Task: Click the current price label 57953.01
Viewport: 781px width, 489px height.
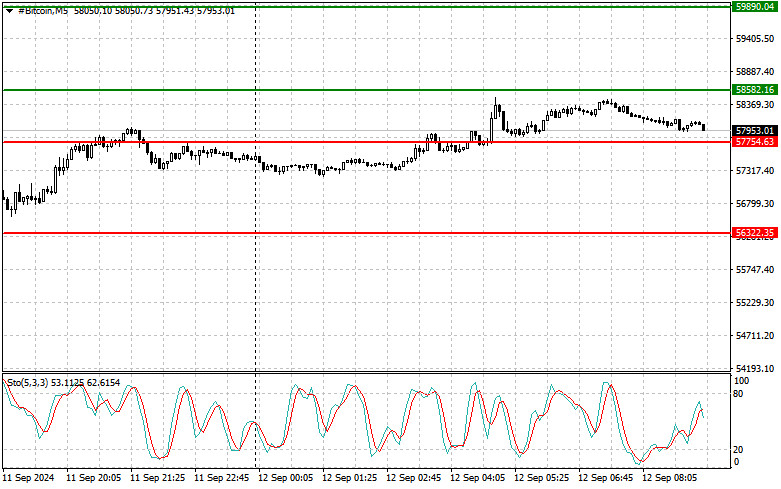Action: pos(755,130)
